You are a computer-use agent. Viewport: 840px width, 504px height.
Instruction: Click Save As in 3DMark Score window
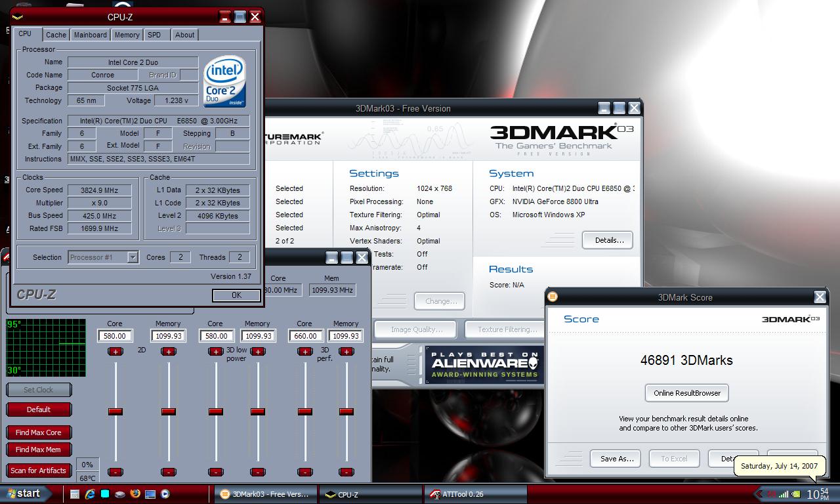tap(616, 459)
